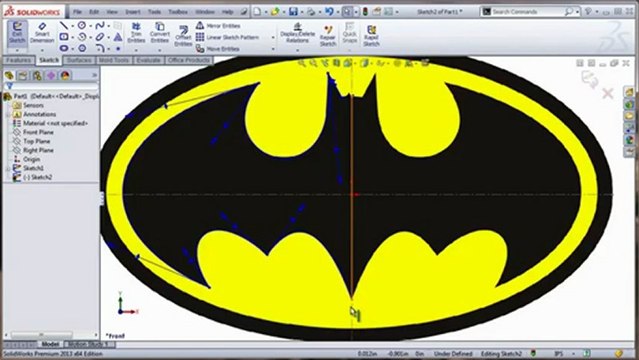The height and width of the screenshot is (360, 639).
Task: Open the Tools menu
Action: coord(154,12)
